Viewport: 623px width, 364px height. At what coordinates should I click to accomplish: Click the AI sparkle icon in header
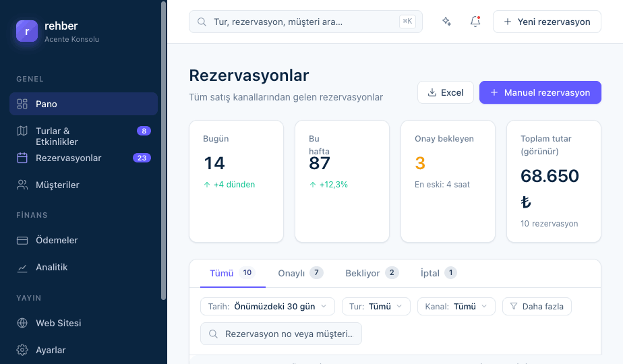click(x=446, y=22)
